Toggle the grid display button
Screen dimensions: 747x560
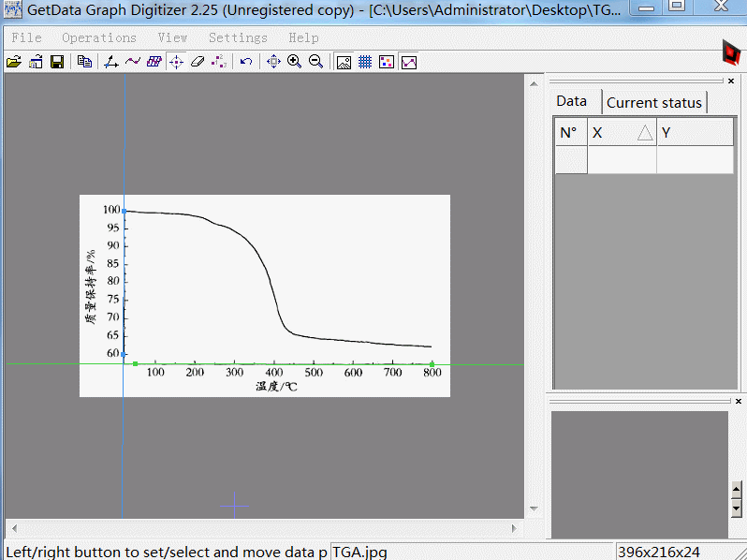[365, 62]
